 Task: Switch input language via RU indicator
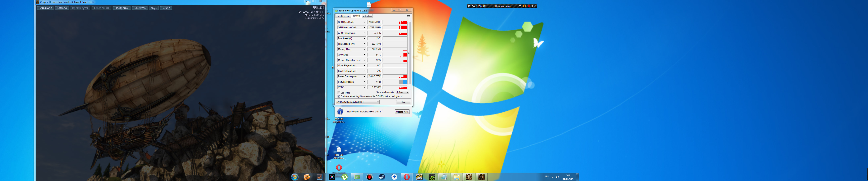(547, 177)
